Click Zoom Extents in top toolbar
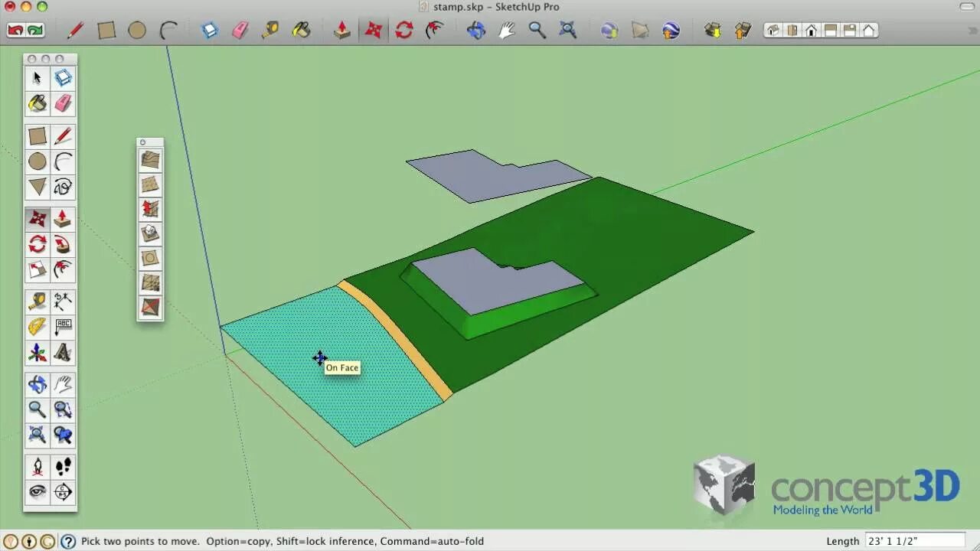The width and height of the screenshot is (980, 551). coord(568,31)
